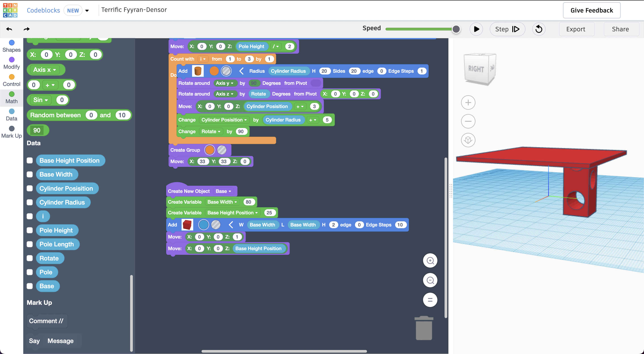This screenshot has width=644, height=354.
Task: Toggle visibility of Base Height Position variable
Action: (29, 160)
